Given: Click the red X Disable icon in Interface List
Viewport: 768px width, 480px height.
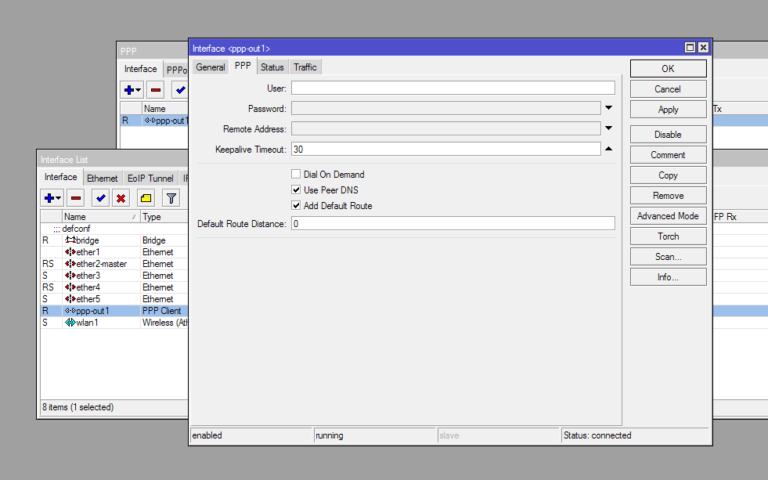Looking at the screenshot, I should 121,199.
